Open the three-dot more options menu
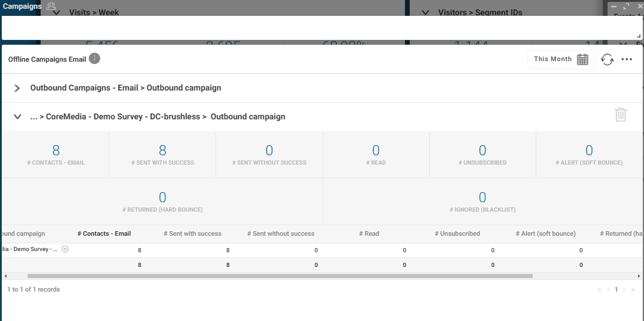The image size is (644, 321). (x=627, y=59)
